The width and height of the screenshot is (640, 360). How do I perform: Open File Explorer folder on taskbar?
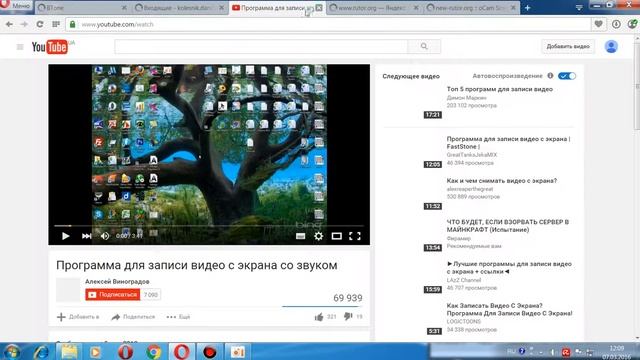click(69, 351)
